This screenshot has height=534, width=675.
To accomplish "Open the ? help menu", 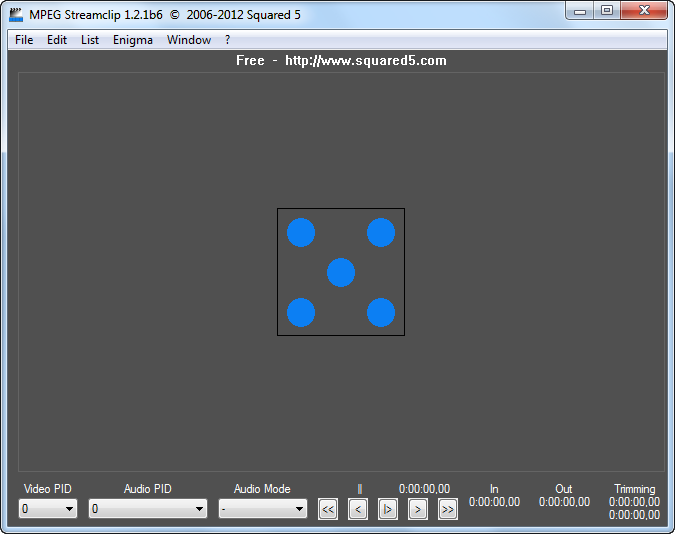I will coord(227,40).
